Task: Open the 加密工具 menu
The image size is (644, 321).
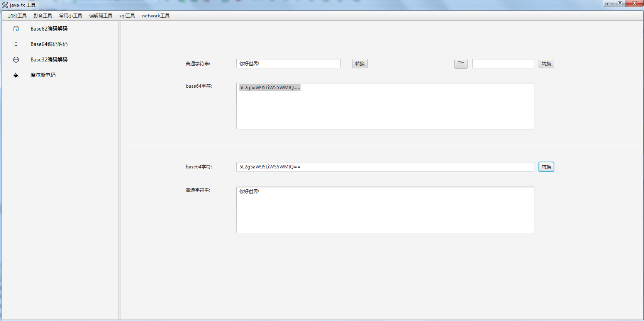Action: (x=17, y=16)
